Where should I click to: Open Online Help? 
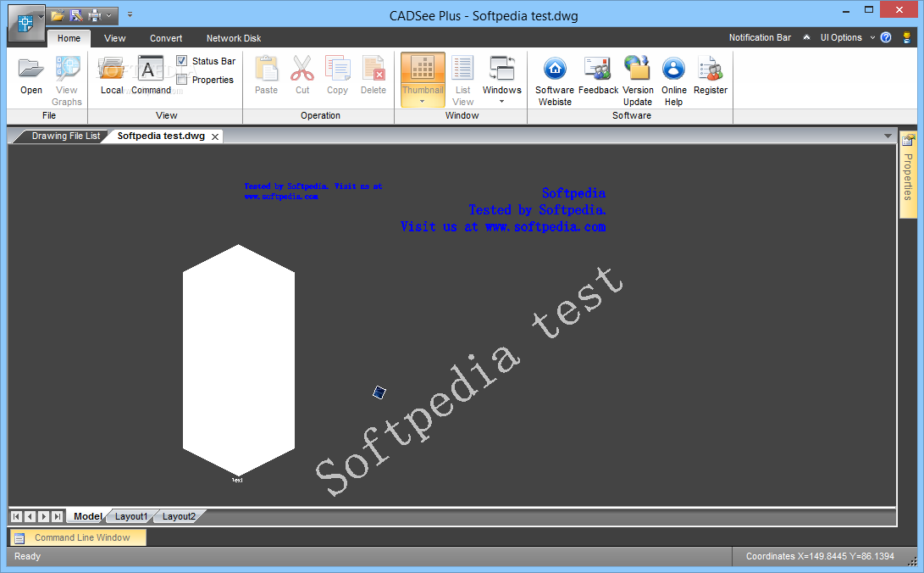673,81
